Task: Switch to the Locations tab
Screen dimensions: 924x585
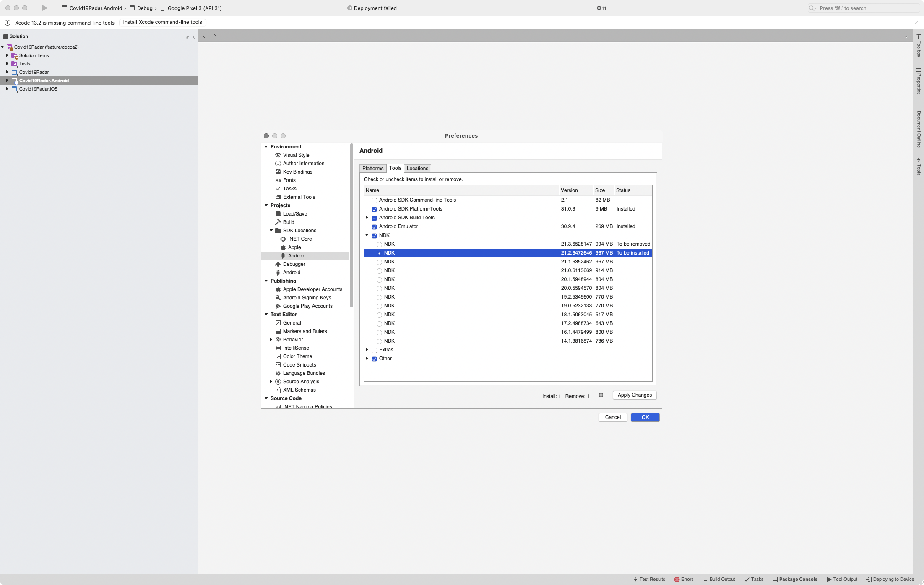Action: [x=417, y=168]
